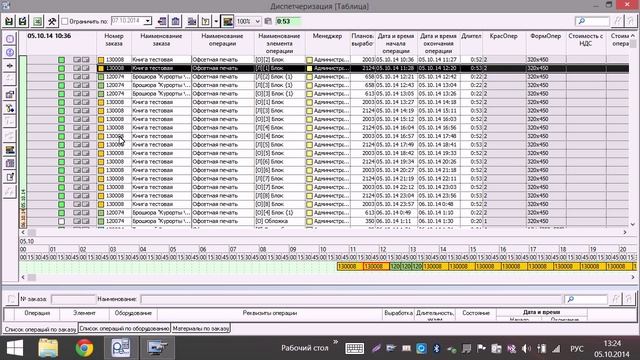Toggle green checkbox of row [Л][2] Блок (1)
The height and width of the screenshot is (360, 640).
tap(61, 77)
